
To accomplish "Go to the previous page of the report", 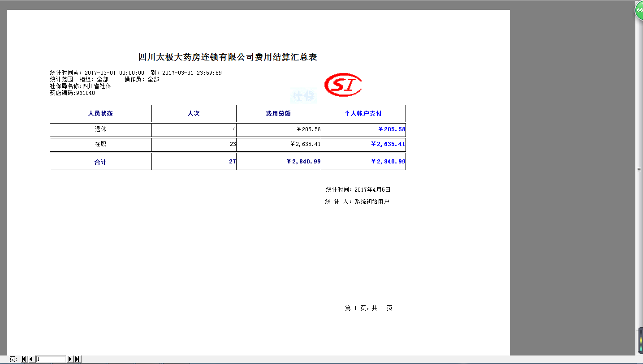I will coord(31,359).
